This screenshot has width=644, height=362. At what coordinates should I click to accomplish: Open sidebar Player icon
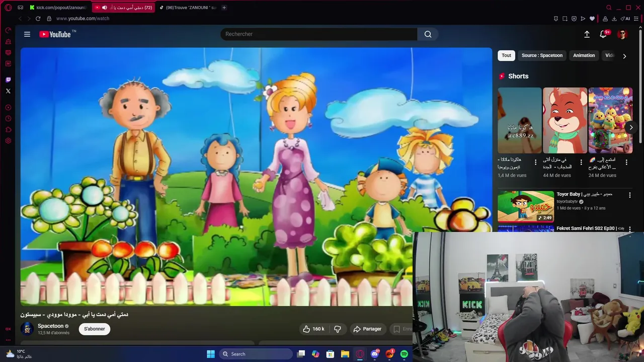point(8,108)
